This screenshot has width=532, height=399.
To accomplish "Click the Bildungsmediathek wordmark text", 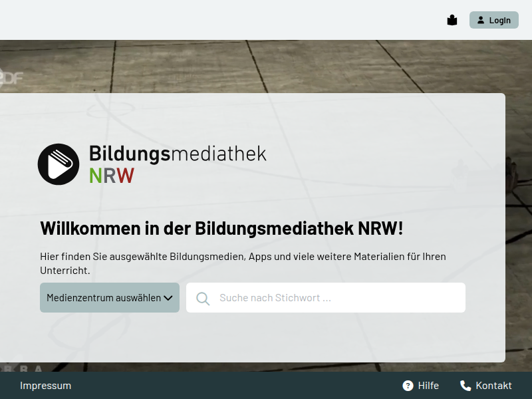I will click(178, 154).
